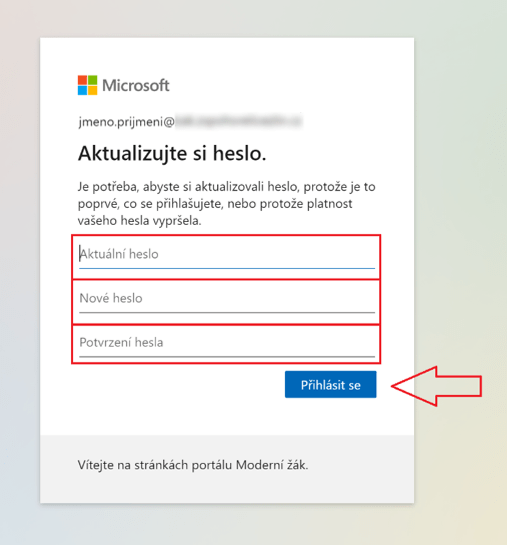Click the gray footer banner area

(227, 469)
